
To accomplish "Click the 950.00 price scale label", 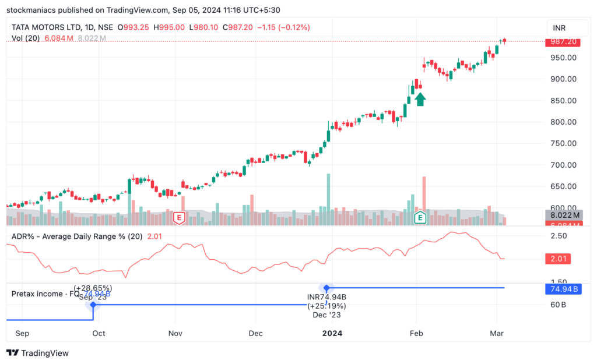I will 563,58.
